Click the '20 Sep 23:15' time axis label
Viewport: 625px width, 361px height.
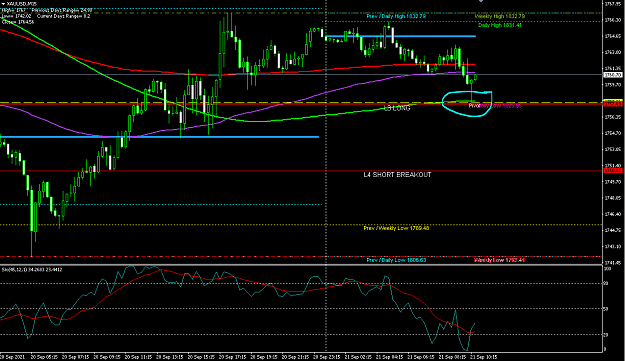[327, 357]
